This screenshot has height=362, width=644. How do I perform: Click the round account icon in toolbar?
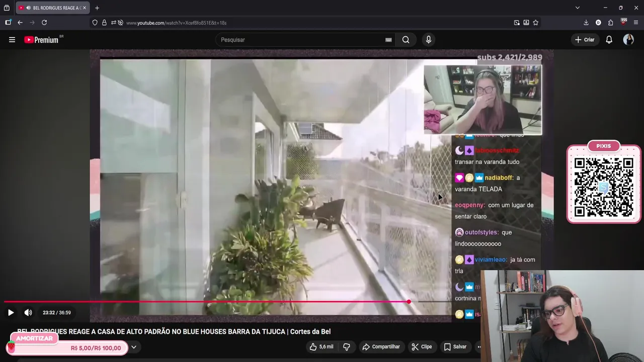(x=598, y=23)
